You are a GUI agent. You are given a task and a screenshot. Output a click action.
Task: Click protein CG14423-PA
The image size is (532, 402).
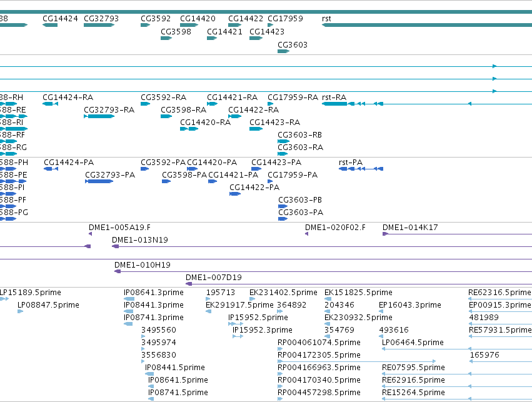pos(276,163)
